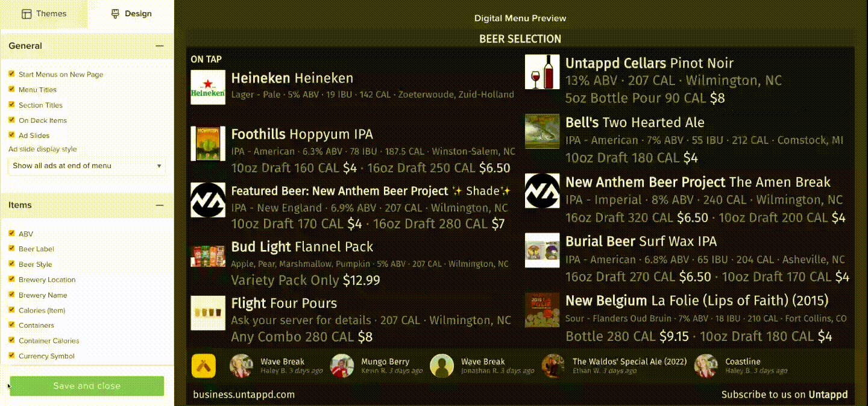Screen dimensions: 868x406
Task: Click the ON TAP section heading
Action: (206, 59)
